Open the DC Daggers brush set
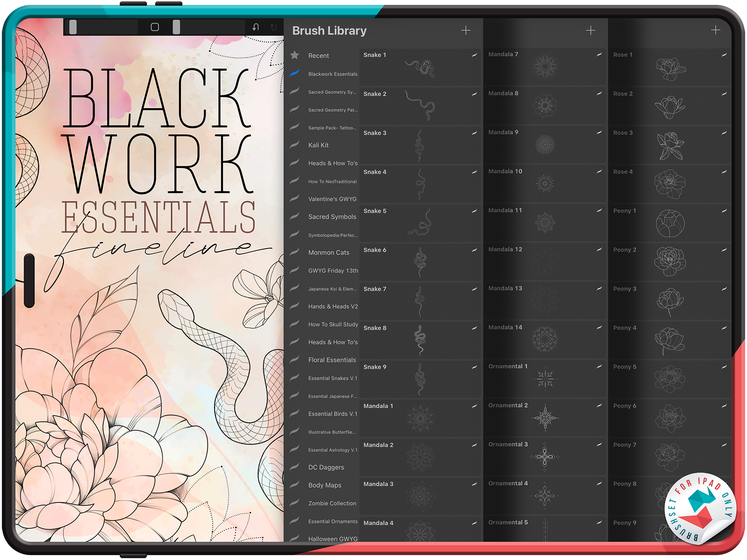Image resolution: width=747 pixels, height=560 pixels. 324,467
